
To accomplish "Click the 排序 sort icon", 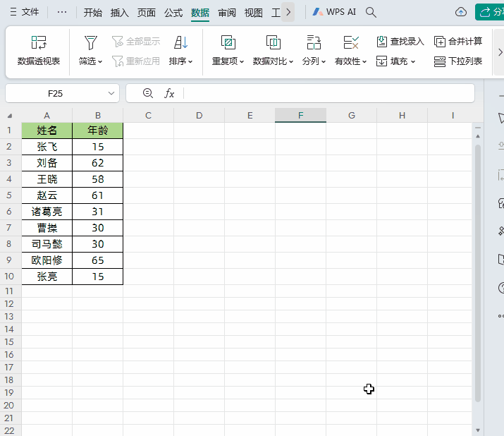I will (180, 42).
